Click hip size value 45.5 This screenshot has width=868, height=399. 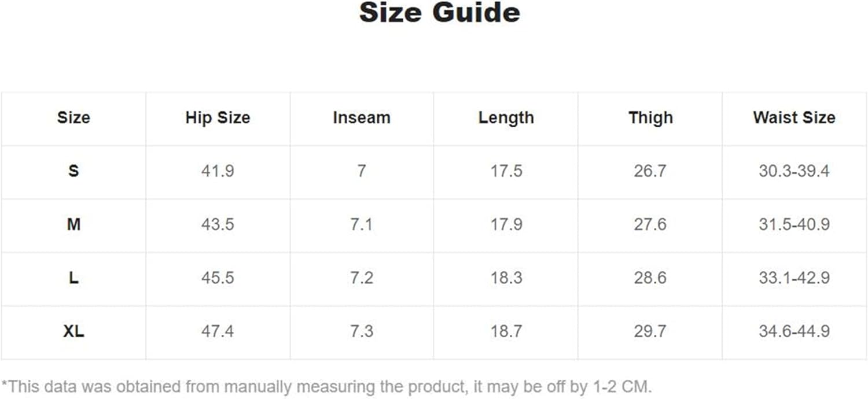218,278
